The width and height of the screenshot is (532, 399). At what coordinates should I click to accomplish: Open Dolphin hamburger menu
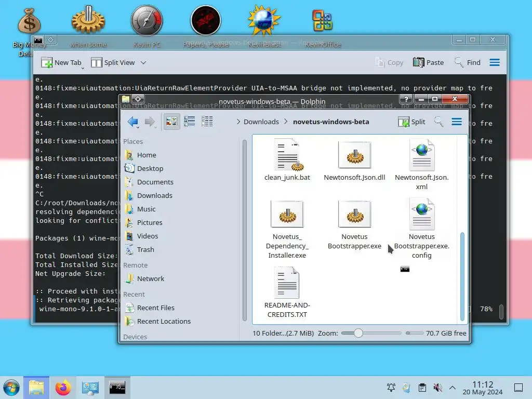pos(457,122)
